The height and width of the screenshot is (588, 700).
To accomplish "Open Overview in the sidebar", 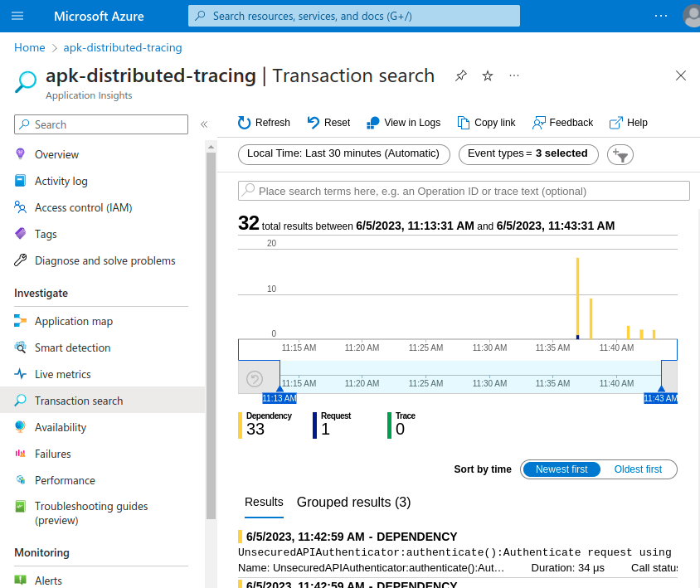I will [102, 154].
